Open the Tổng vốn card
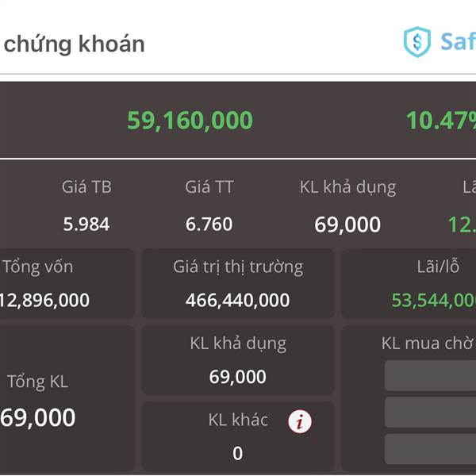Viewport: 476px width, 476px height. (x=67, y=283)
